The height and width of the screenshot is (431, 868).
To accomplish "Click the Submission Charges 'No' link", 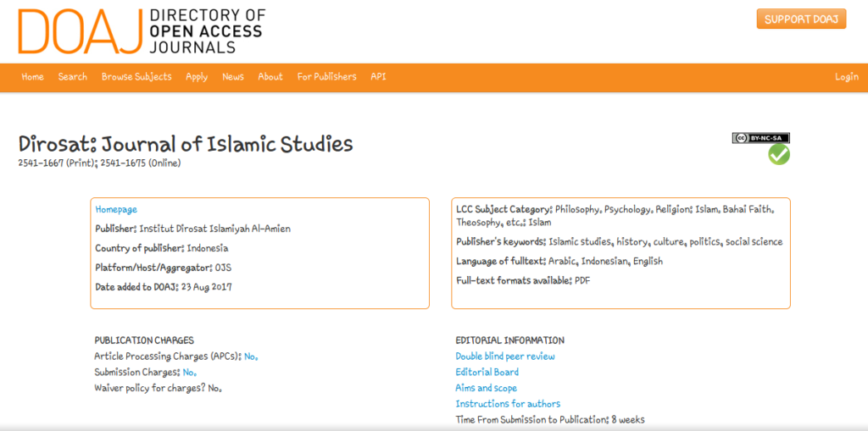I will tap(189, 373).
